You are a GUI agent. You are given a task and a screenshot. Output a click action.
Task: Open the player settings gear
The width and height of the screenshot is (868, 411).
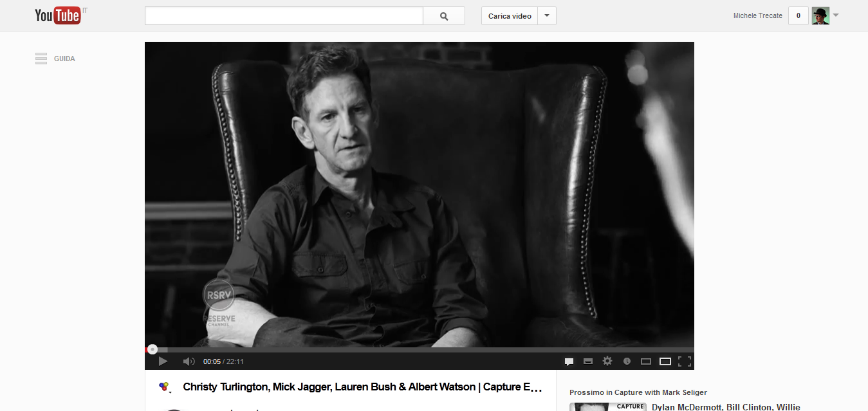tap(607, 361)
